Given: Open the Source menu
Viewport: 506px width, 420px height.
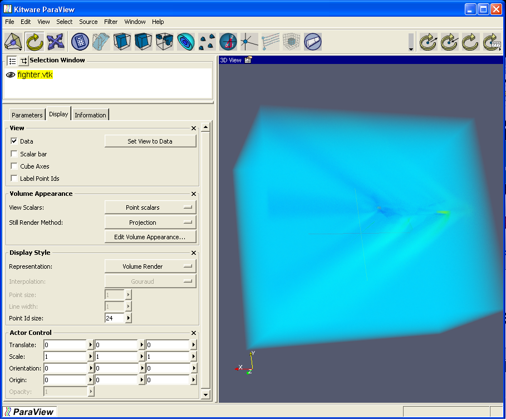Looking at the screenshot, I should (x=89, y=22).
